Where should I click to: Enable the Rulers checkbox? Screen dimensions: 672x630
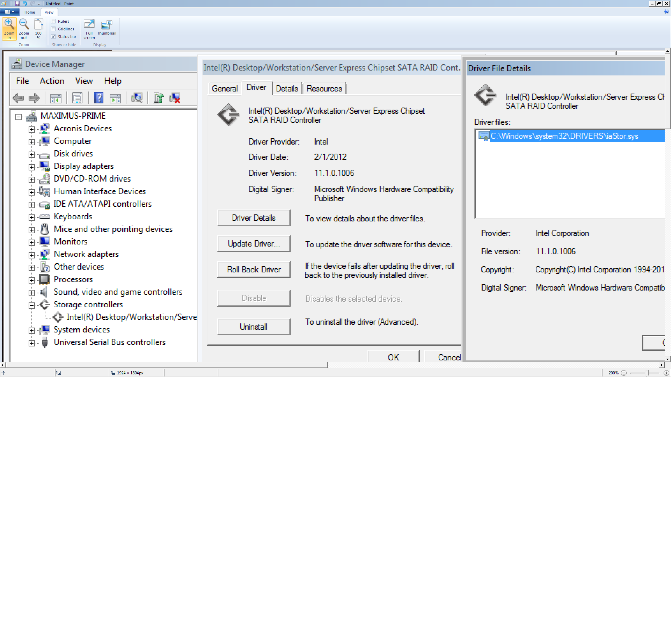(53, 21)
